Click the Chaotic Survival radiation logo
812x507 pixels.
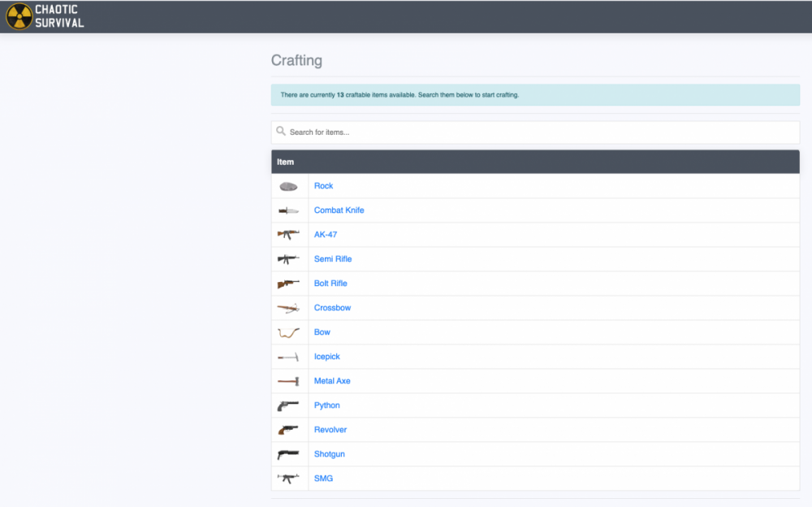pyautogui.click(x=19, y=16)
